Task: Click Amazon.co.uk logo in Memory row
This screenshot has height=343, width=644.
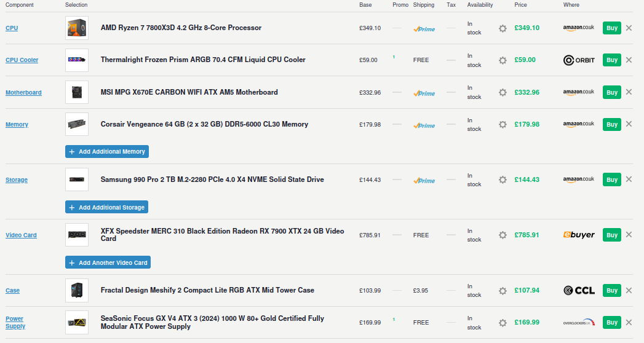Action: 579,124
